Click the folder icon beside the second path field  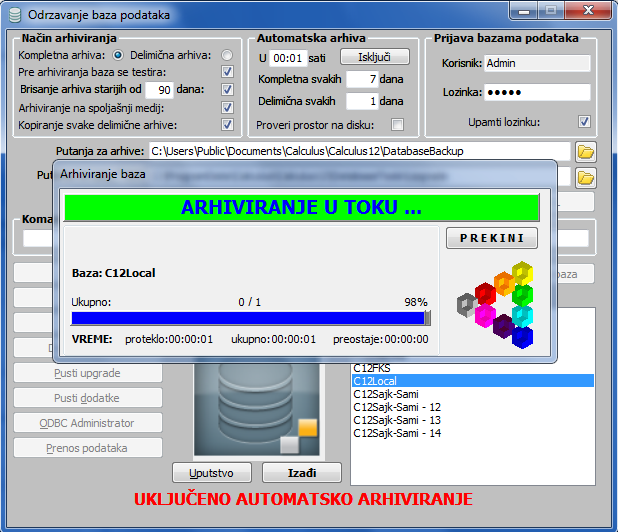click(586, 178)
